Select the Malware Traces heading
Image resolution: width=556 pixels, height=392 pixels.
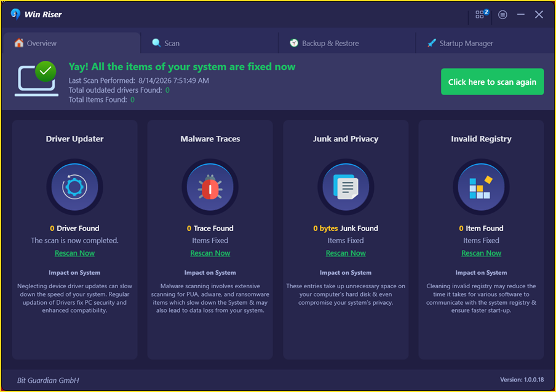tap(210, 139)
